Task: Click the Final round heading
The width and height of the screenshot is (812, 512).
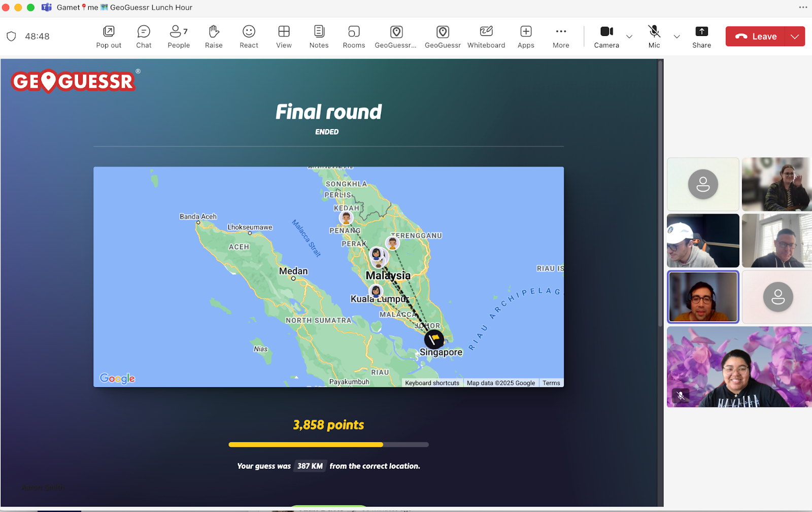Action: (x=328, y=112)
